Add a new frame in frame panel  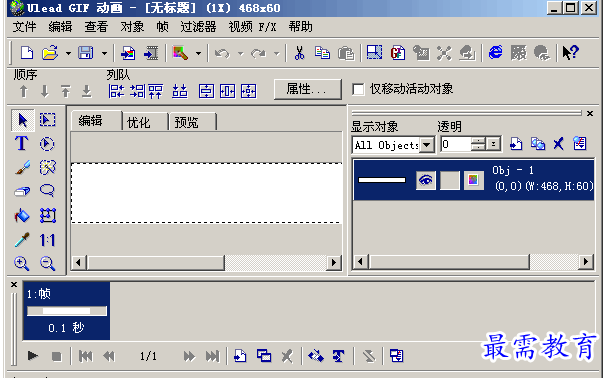point(240,356)
